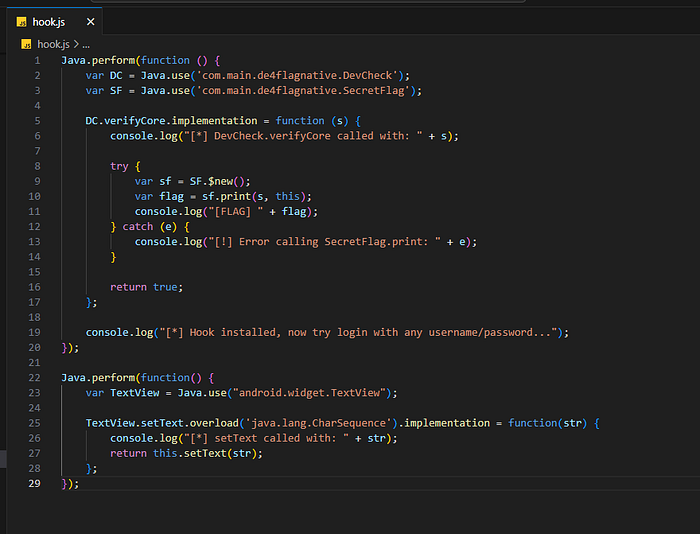Click the breadcrumb ellipsis after hook.js
The height and width of the screenshot is (534, 700).
[86, 45]
